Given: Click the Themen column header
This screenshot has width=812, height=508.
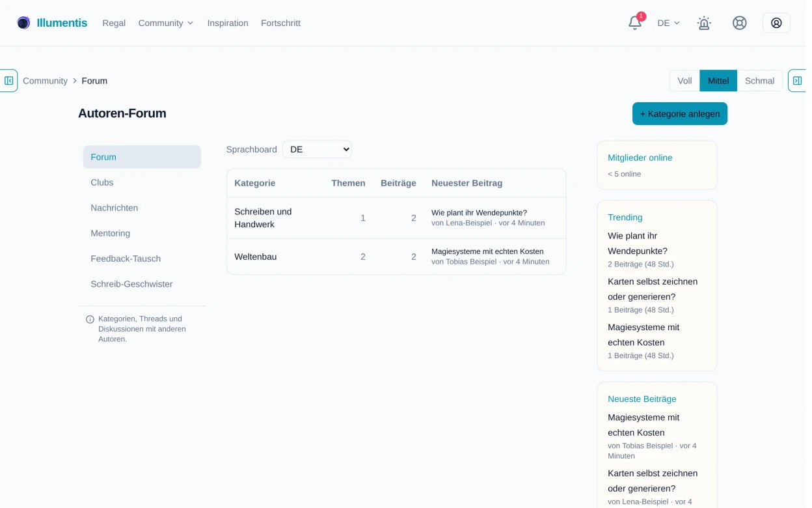Looking at the screenshot, I should tap(348, 183).
